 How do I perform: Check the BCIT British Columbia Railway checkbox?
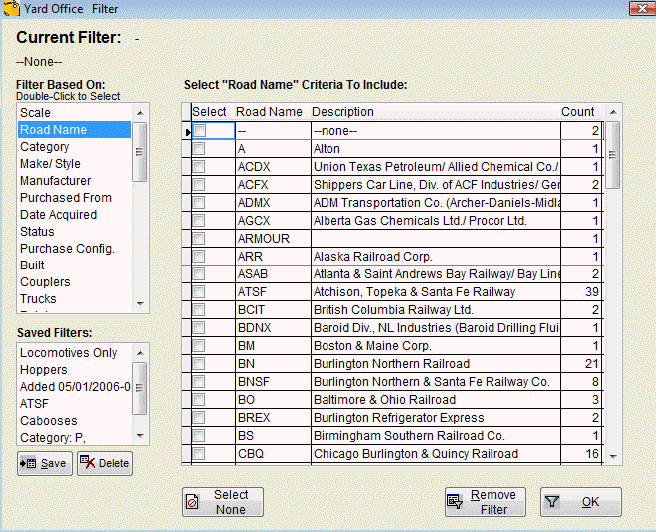(199, 309)
